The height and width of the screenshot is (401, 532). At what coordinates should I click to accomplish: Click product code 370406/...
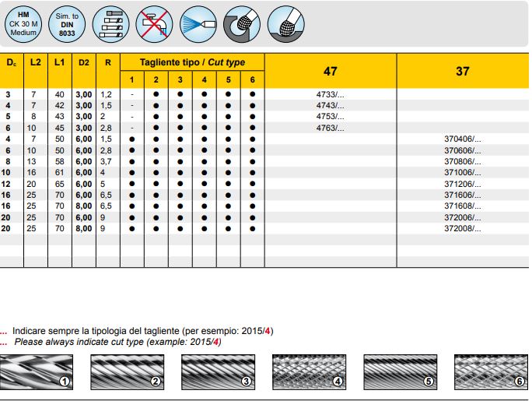pos(462,139)
